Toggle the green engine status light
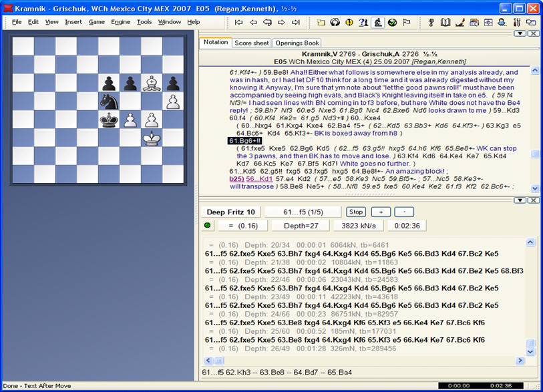The image size is (543, 392). pos(207,225)
